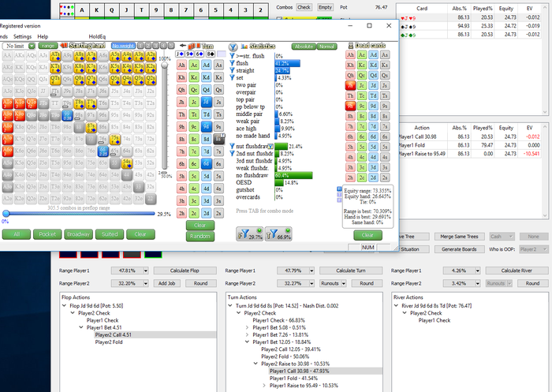The image size is (552, 392).
Task: Toggle the flush filter funnel in Statistics
Action: pyautogui.click(x=232, y=63)
